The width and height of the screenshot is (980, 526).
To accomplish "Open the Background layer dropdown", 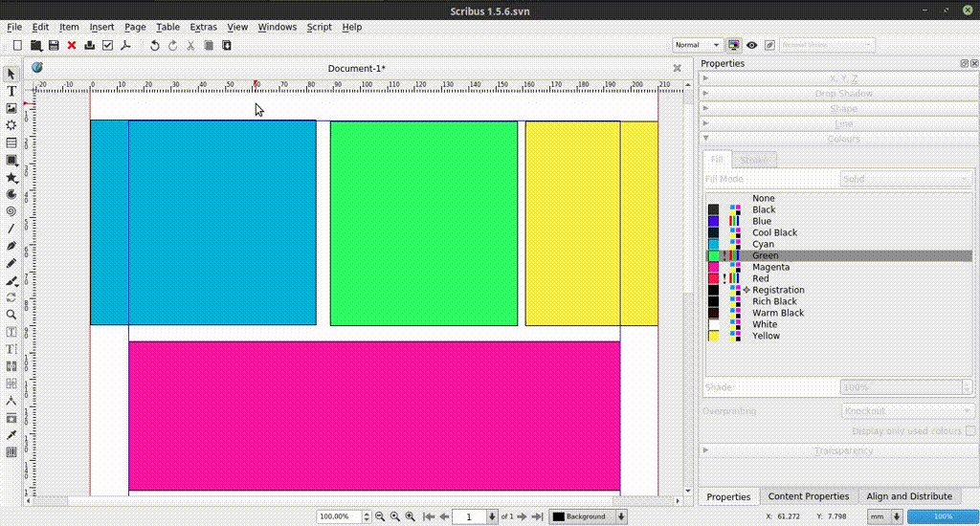I will 588,516.
